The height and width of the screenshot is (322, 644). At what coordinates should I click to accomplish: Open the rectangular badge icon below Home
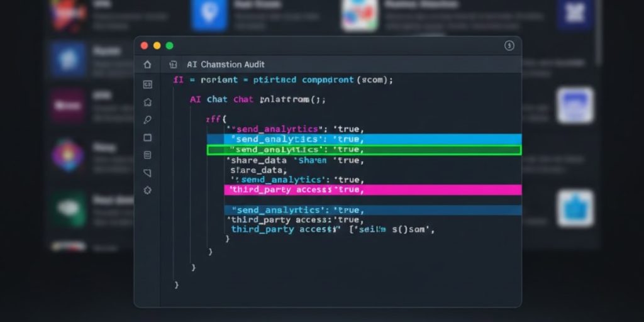[147, 84]
